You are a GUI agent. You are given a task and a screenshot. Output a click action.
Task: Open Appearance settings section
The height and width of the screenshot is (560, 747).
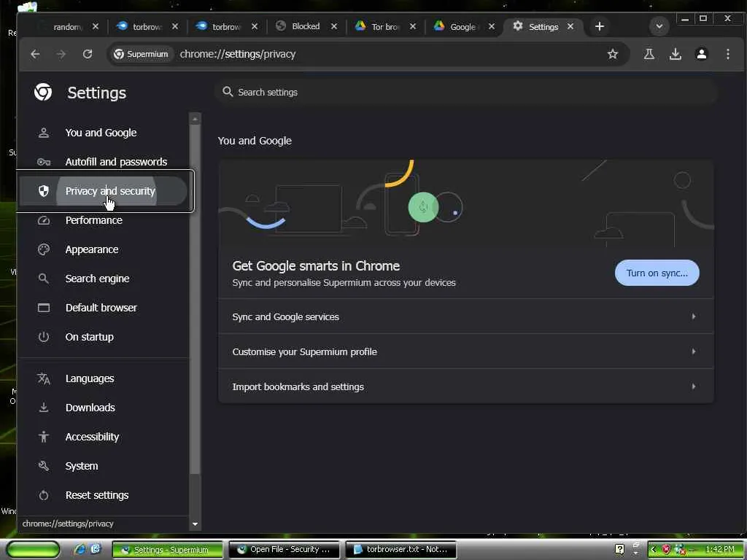point(92,249)
